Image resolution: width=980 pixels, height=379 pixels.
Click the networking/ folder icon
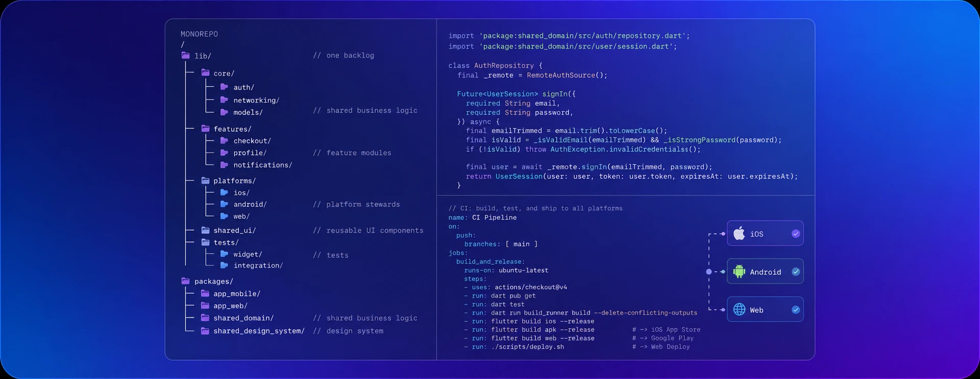click(224, 100)
